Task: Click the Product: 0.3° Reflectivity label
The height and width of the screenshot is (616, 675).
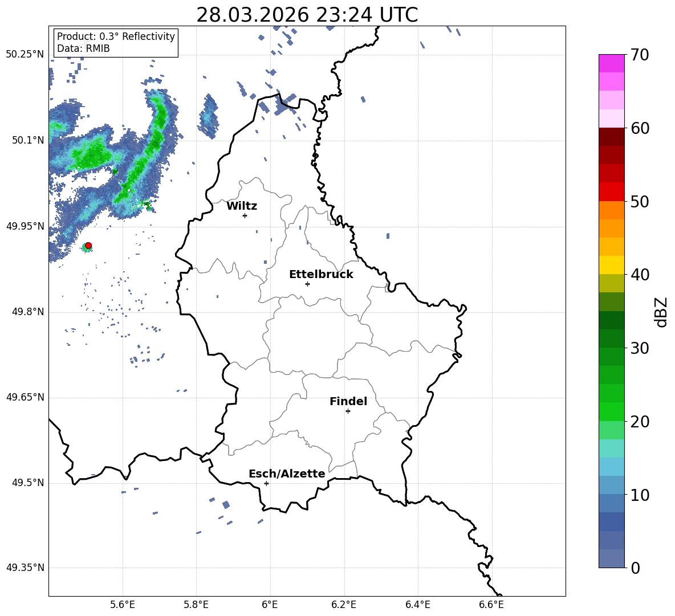Action: (x=116, y=36)
